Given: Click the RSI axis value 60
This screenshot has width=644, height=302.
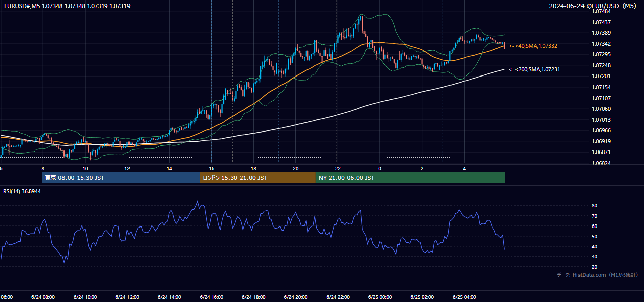Looking at the screenshot, I should [x=594, y=226].
